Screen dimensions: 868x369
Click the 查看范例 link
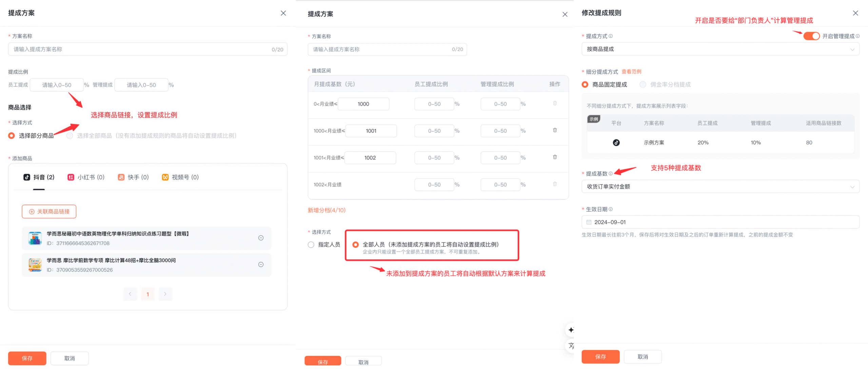tap(631, 72)
